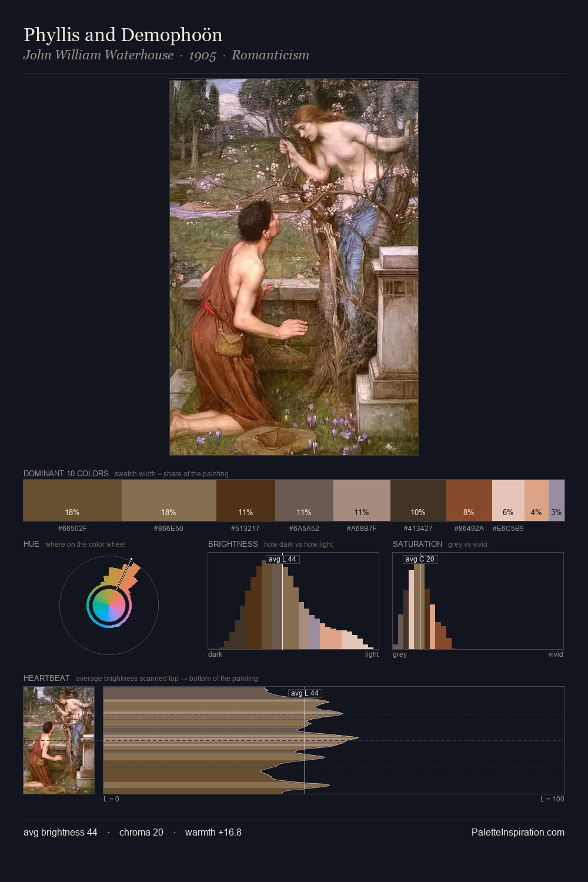Click the 'avg brightness 44' footer stat
The image size is (588, 882).
click(x=61, y=832)
